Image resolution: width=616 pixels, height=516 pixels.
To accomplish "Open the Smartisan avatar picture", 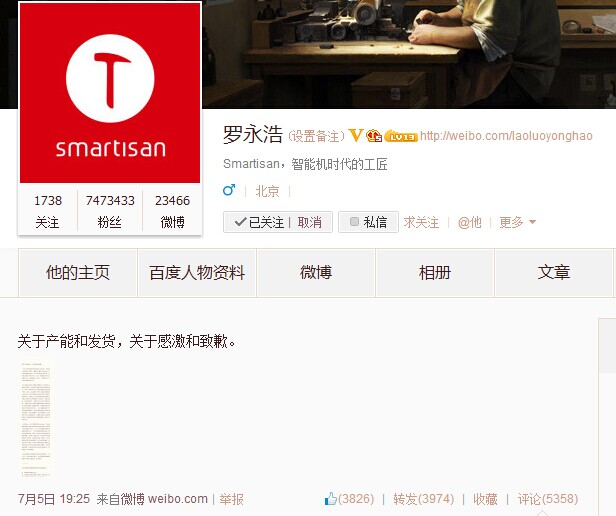I will tap(110, 93).
